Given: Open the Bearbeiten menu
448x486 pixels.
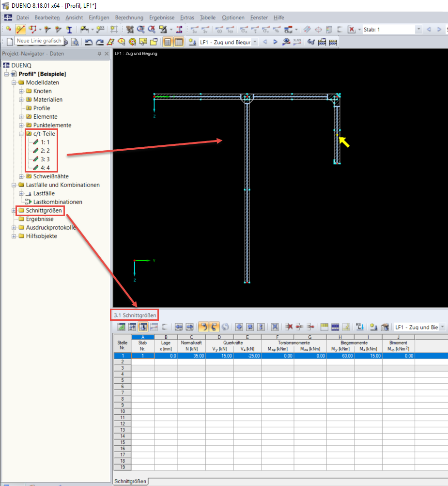Looking at the screenshot, I should point(47,17).
